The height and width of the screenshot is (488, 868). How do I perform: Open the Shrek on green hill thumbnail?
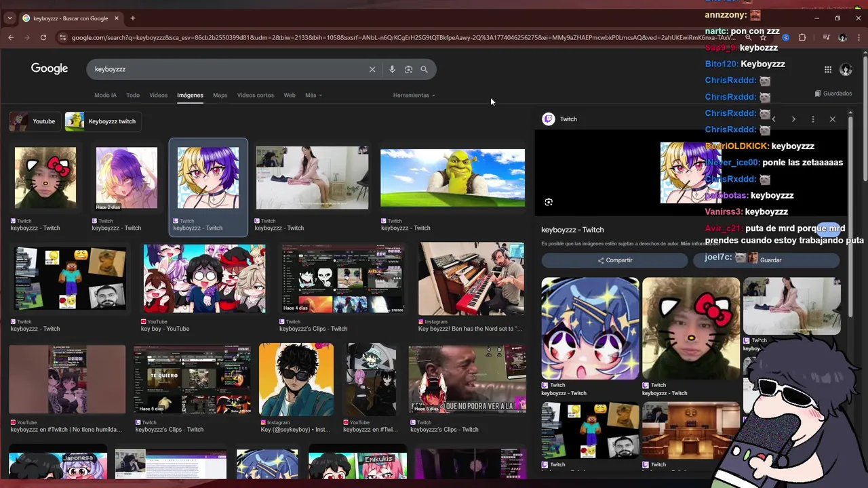click(x=452, y=178)
